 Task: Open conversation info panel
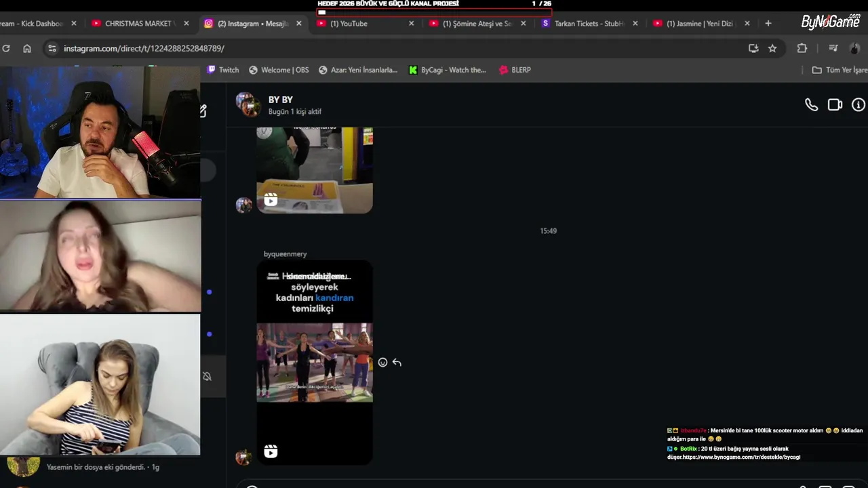859,105
